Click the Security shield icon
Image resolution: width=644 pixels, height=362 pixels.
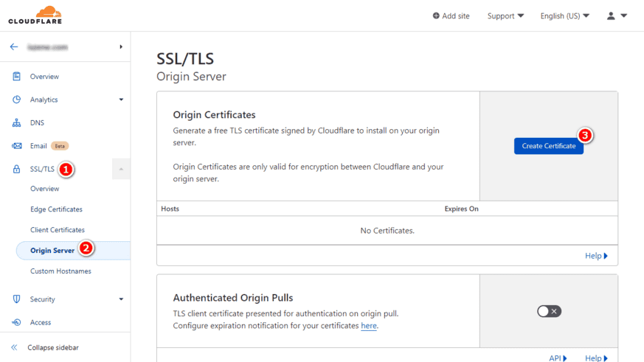(x=16, y=299)
